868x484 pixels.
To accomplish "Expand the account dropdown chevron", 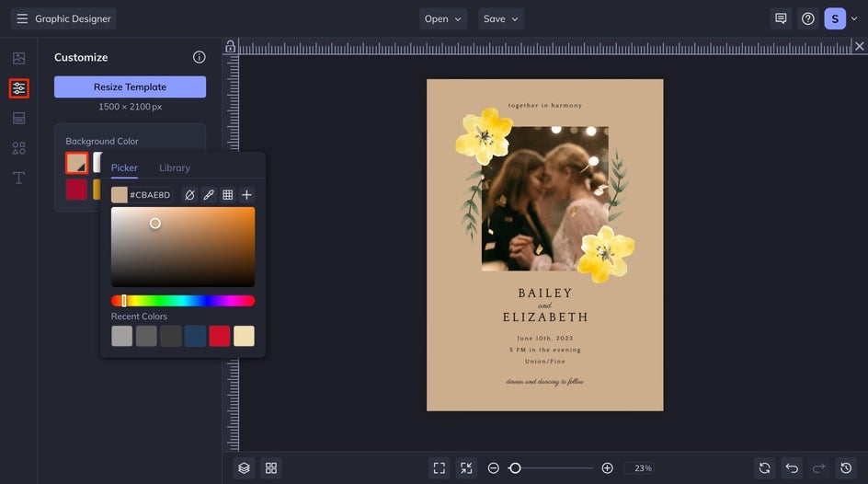I will 854,18.
